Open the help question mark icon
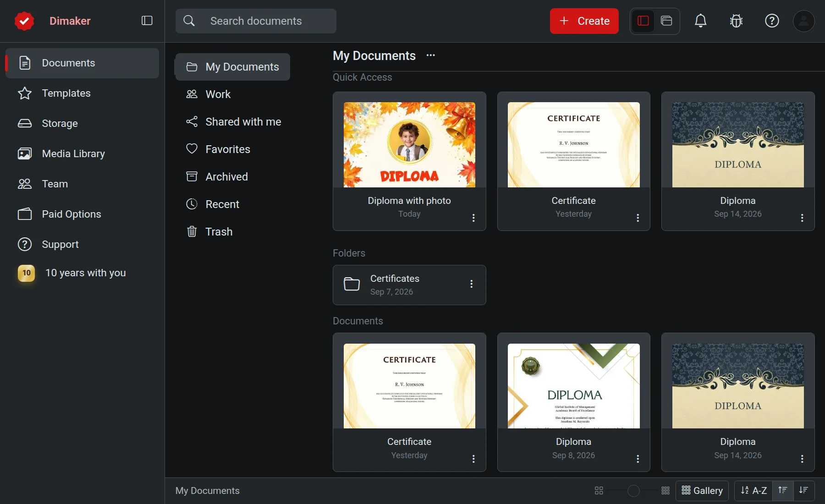 pos(772,21)
